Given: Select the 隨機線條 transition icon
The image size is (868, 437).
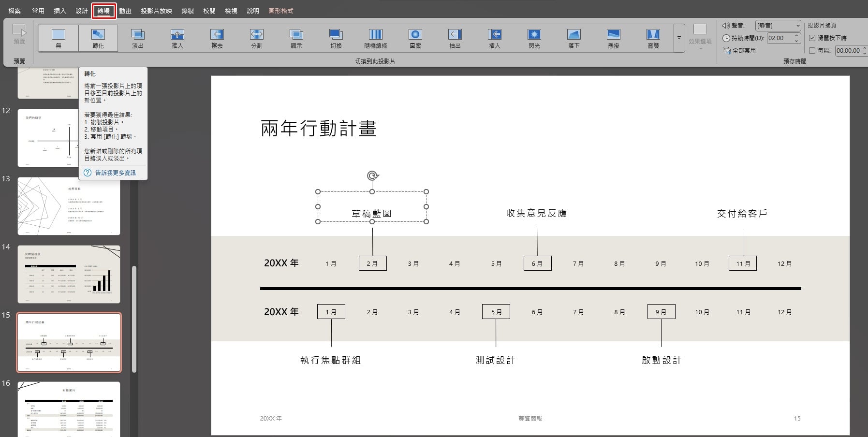Looking at the screenshot, I should pyautogui.click(x=376, y=38).
